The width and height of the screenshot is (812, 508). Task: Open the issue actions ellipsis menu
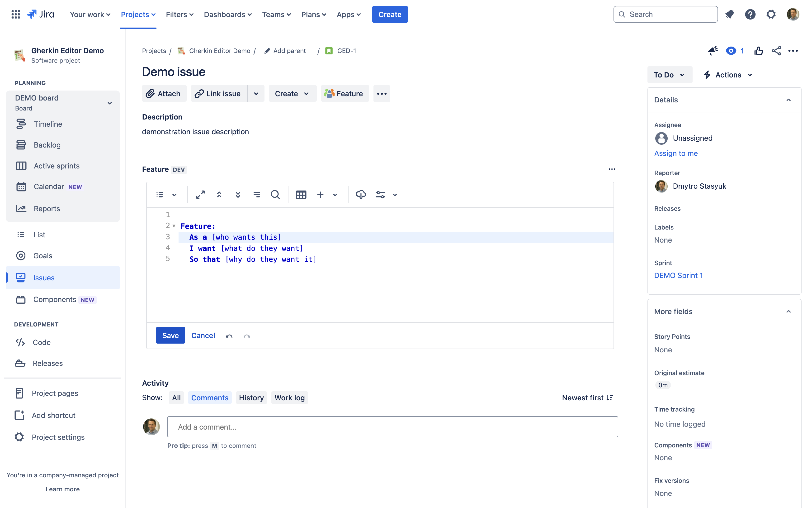tap(793, 51)
